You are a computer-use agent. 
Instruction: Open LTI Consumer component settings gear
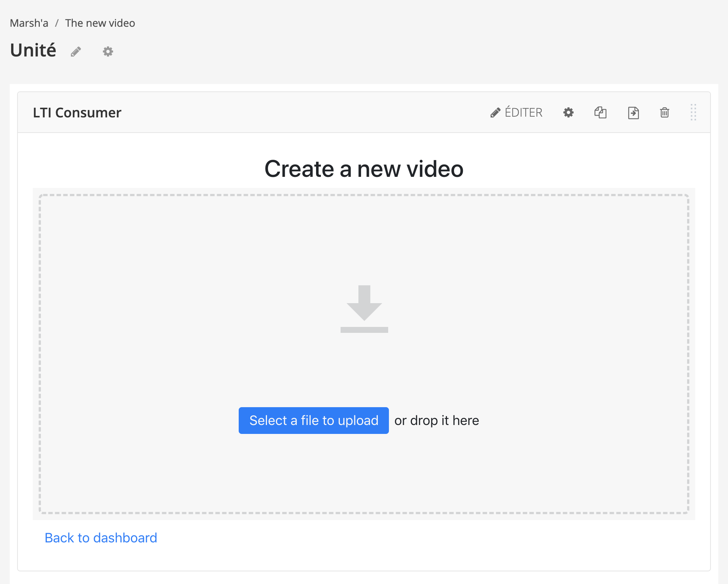[x=568, y=112]
